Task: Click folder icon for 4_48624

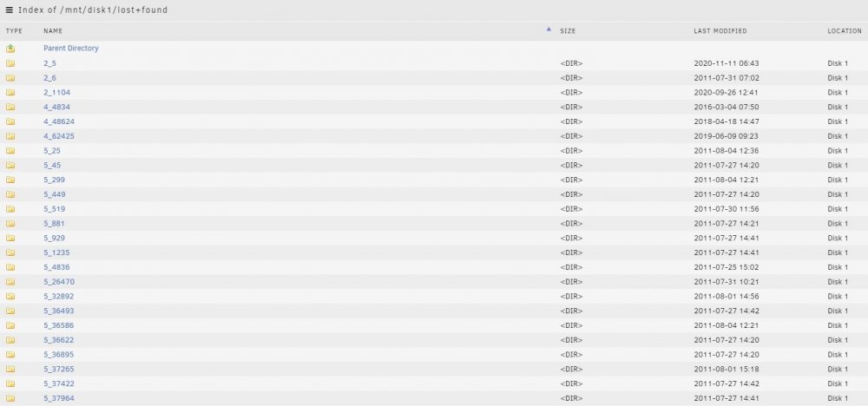Action: click(x=10, y=121)
